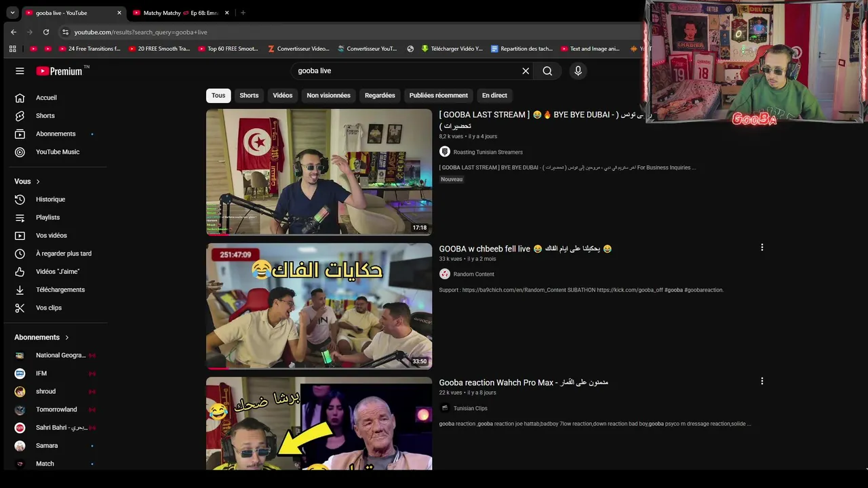This screenshot has height=488, width=868.
Task: Open the 17:18 GOOBA LAST STREAM thumbnail
Action: pos(319,172)
